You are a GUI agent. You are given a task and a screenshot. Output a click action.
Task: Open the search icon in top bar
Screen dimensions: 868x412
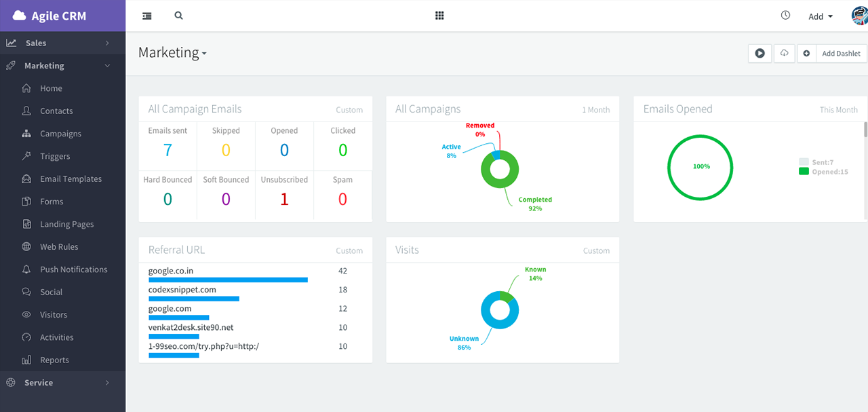178,15
